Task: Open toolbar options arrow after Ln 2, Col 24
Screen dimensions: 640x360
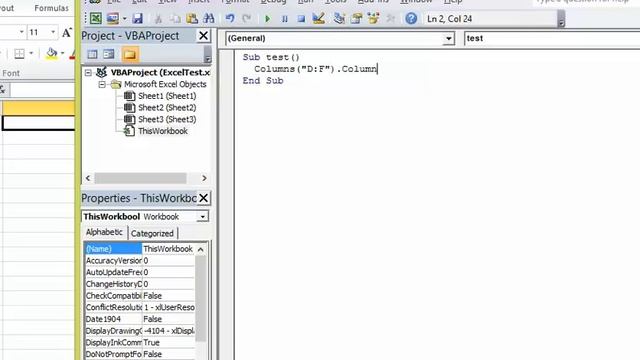Action: [561, 20]
